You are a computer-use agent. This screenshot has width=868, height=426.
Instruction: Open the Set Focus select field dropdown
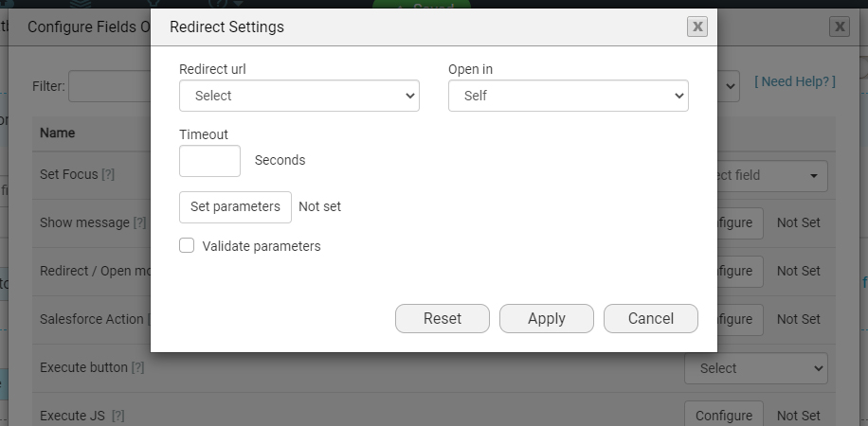coord(768,175)
